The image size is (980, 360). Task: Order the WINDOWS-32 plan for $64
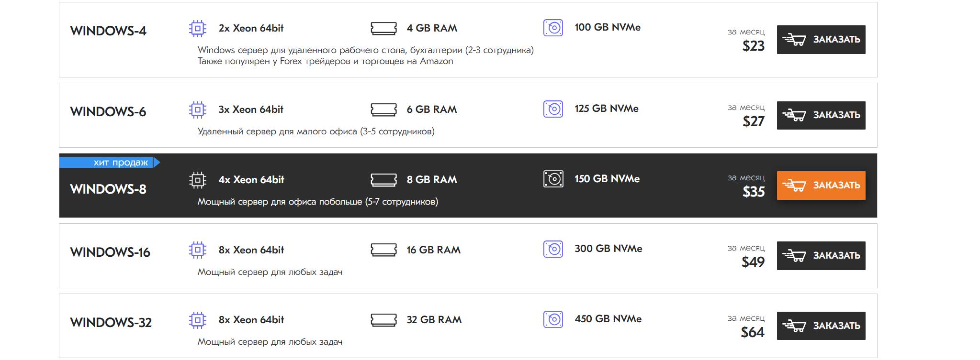click(x=821, y=326)
